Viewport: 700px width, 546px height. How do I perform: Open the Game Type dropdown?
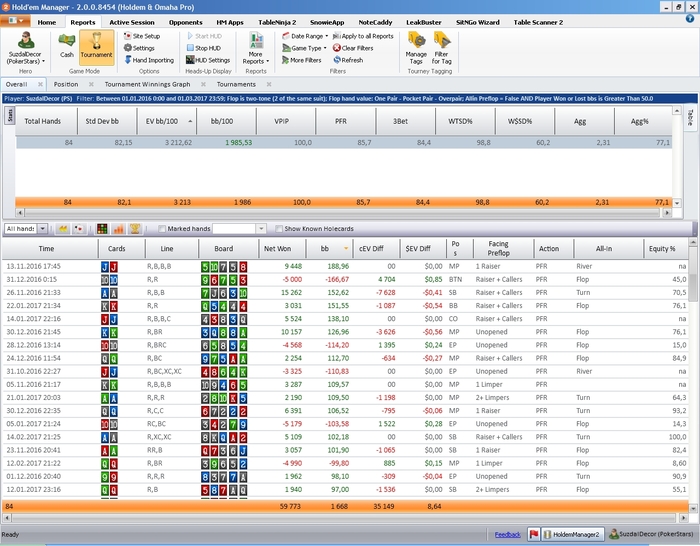coord(304,48)
